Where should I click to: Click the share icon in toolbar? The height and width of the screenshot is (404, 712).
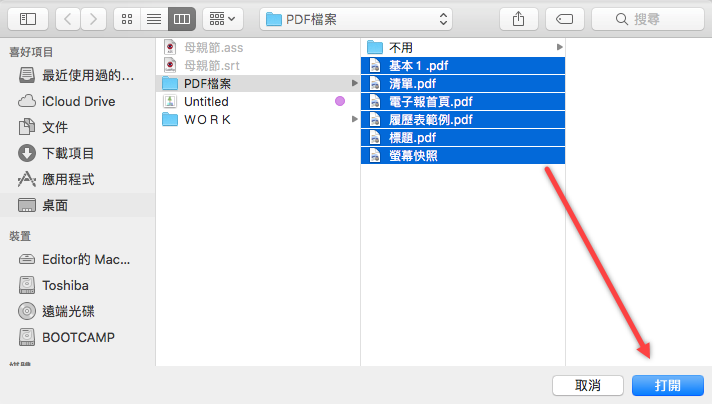coord(519,19)
